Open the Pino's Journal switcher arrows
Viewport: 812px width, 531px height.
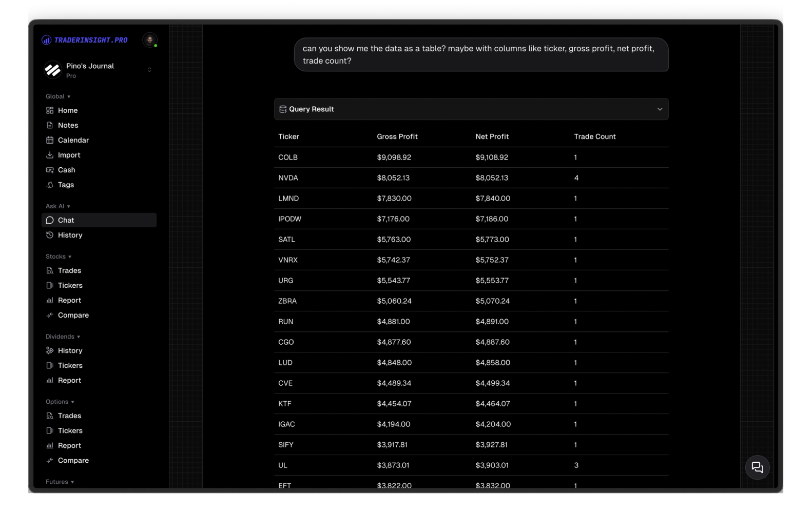[149, 70]
